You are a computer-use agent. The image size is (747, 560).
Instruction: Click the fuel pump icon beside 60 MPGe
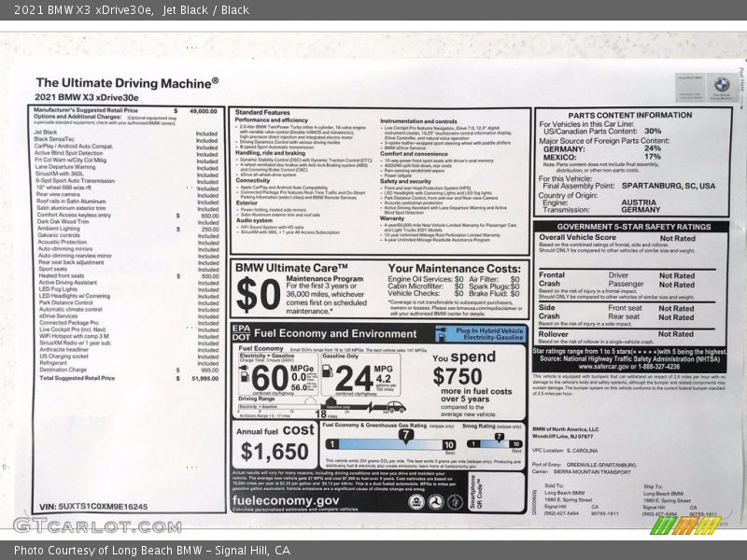[x=244, y=375]
